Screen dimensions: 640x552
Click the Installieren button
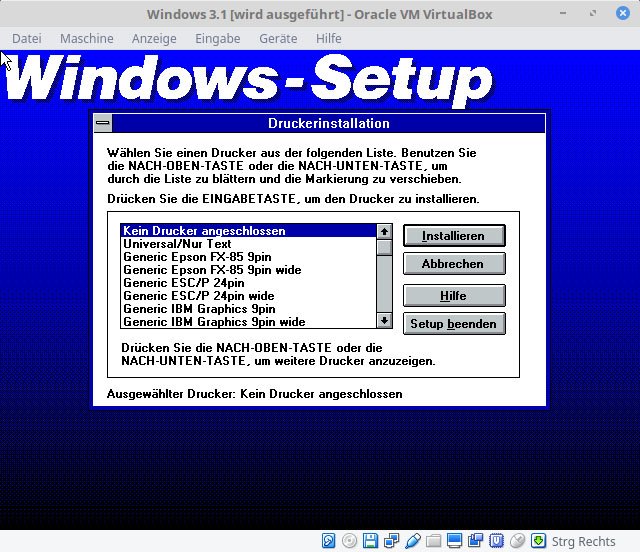click(454, 236)
